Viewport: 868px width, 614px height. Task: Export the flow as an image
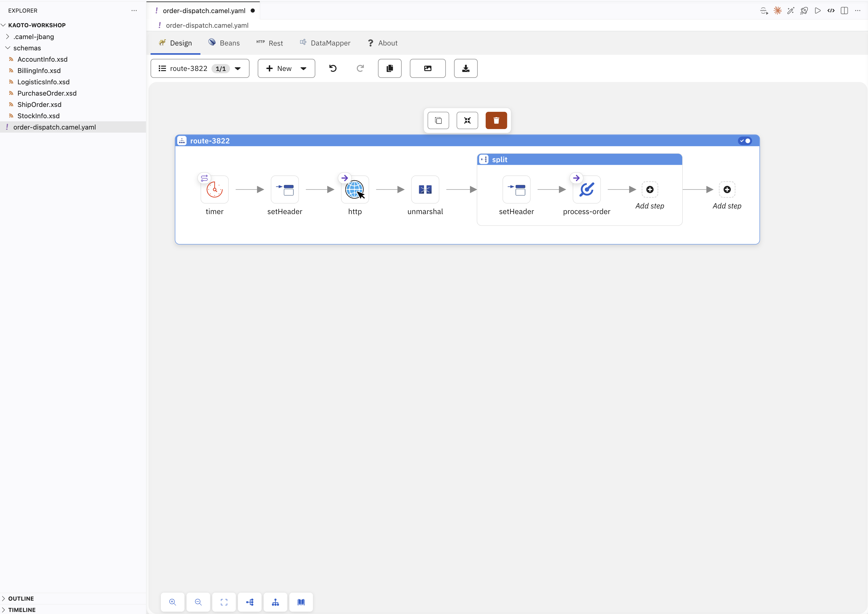(x=428, y=68)
